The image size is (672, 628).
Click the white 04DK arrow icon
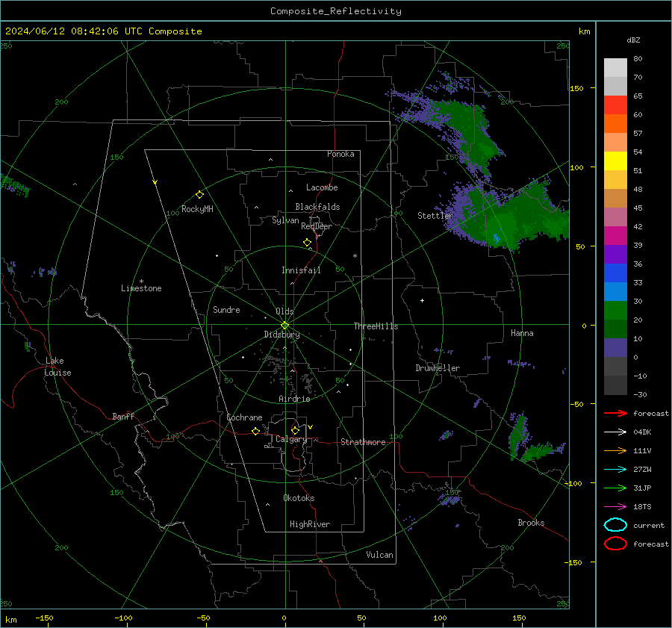pyautogui.click(x=615, y=432)
